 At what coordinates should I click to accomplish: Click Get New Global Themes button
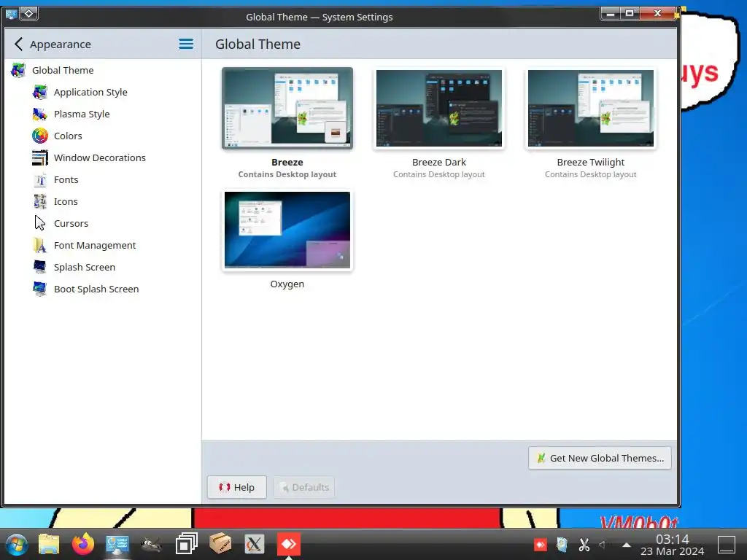(x=600, y=458)
